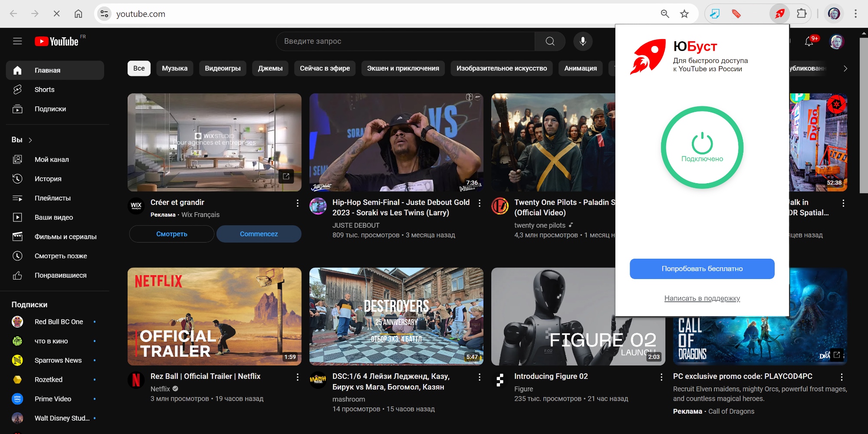Click the blue extension icon in toolbar

click(x=715, y=14)
